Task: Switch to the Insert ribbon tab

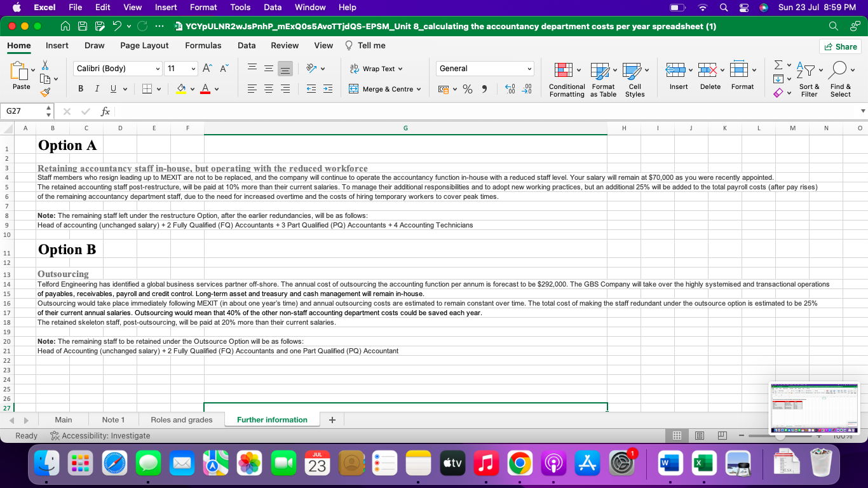Action: (57, 46)
